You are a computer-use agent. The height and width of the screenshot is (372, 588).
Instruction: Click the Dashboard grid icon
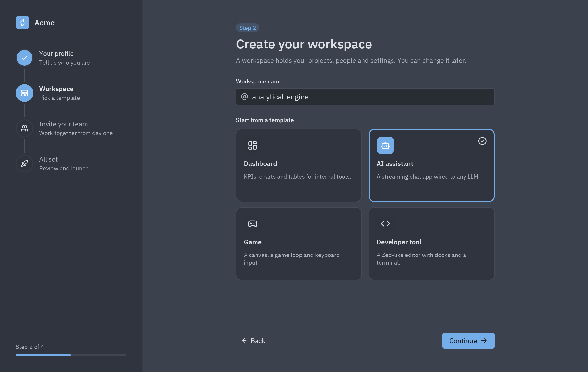coord(253,145)
